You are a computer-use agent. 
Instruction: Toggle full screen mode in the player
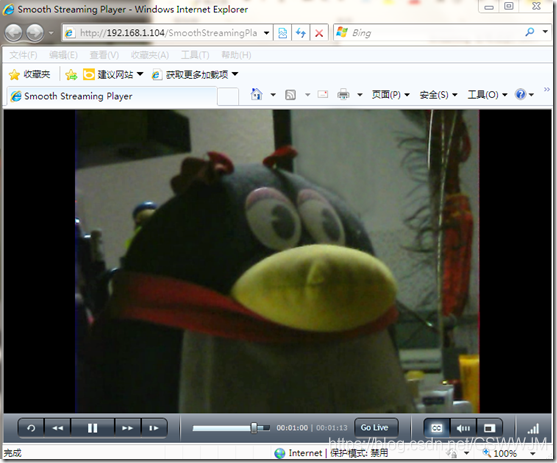pyautogui.click(x=490, y=428)
